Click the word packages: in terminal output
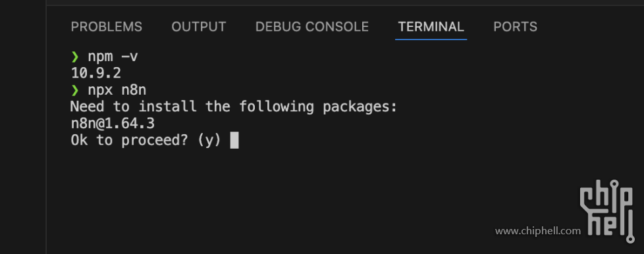Image resolution: width=644 pixels, height=254 pixels. pos(360,107)
